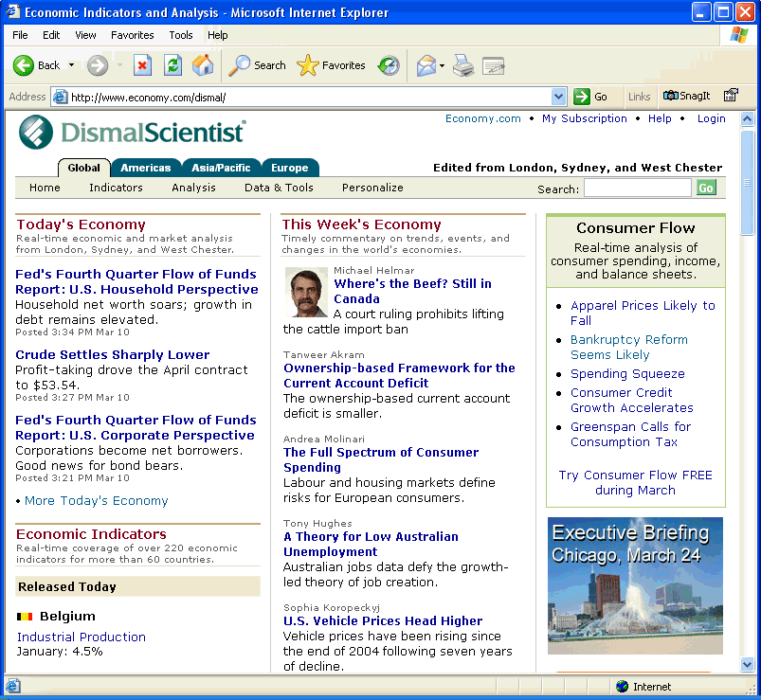
Task: Click the Stop loading toolbar icon
Action: pos(142,65)
